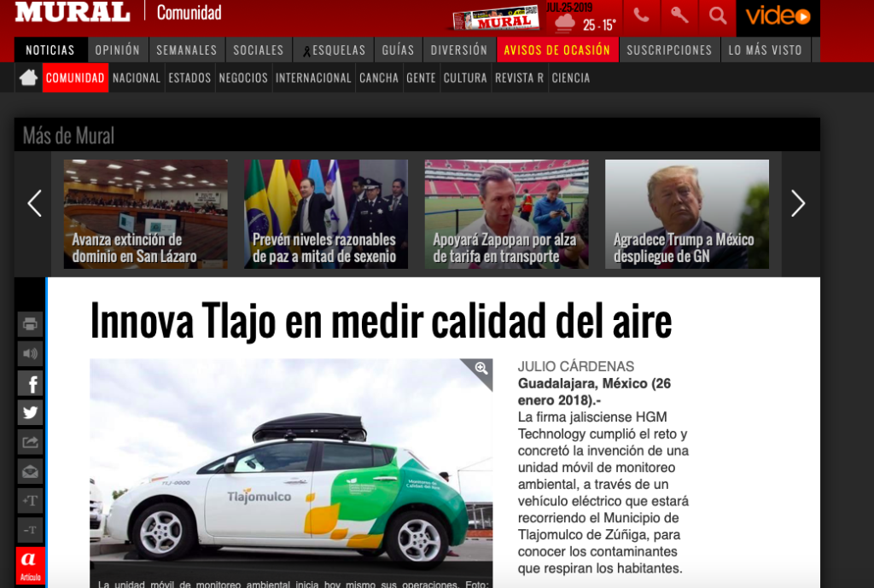Open the search magnifier icon
The width and height of the screenshot is (874, 588).
coord(717,15)
